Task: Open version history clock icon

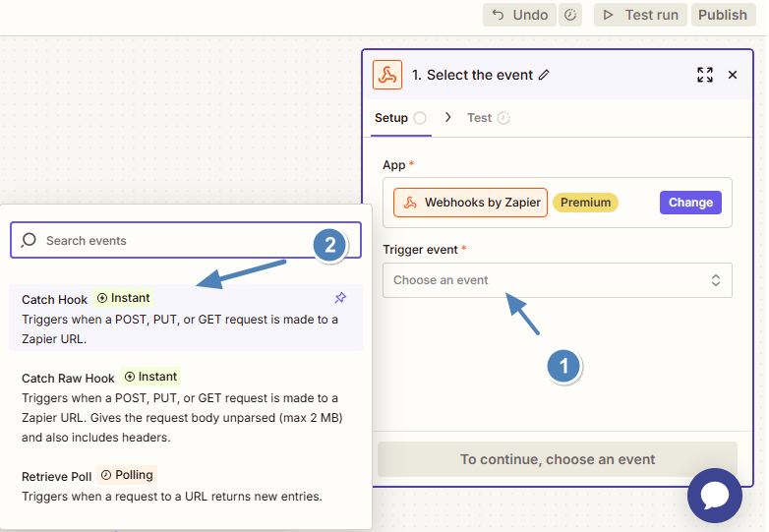Action: tap(570, 15)
